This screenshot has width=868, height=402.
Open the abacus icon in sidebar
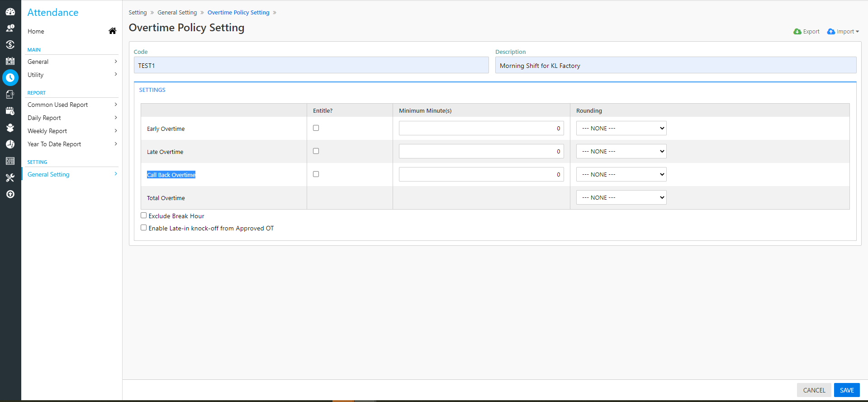coord(10,161)
